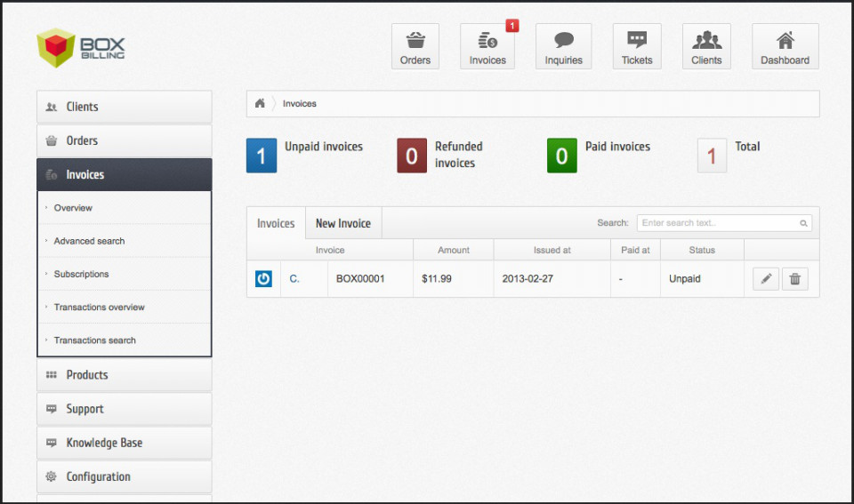The width and height of the screenshot is (854, 504).
Task: Open the Advanced search submenu link
Action: 89,241
